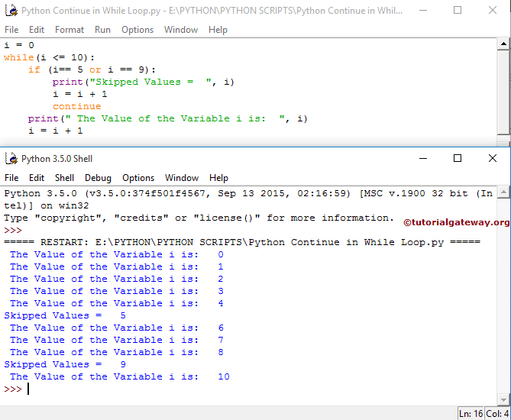511x420 pixels.
Task: Click the 'if' keyword in code
Action: 34,69
